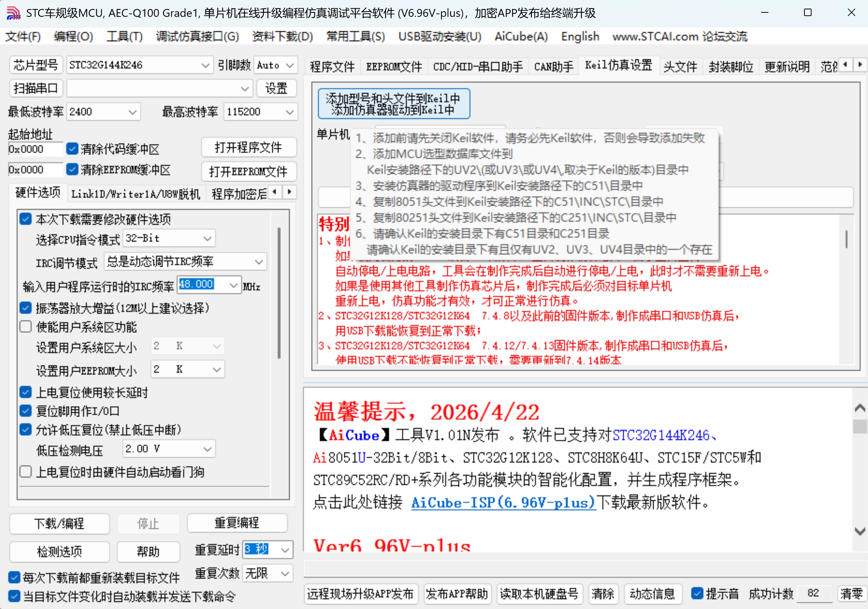Switch to CAN助手 tab
Image resolution: width=868 pixels, height=609 pixels.
coord(553,67)
